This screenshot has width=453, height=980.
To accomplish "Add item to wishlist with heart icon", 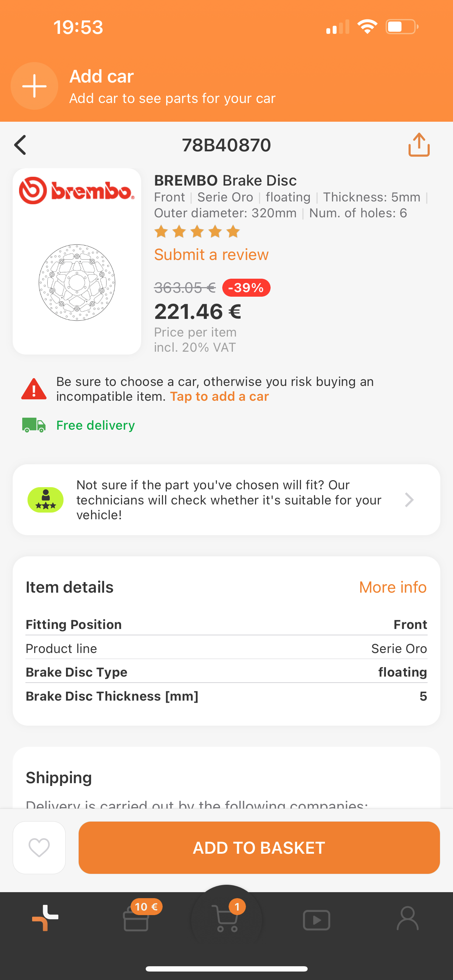I will pyautogui.click(x=39, y=848).
